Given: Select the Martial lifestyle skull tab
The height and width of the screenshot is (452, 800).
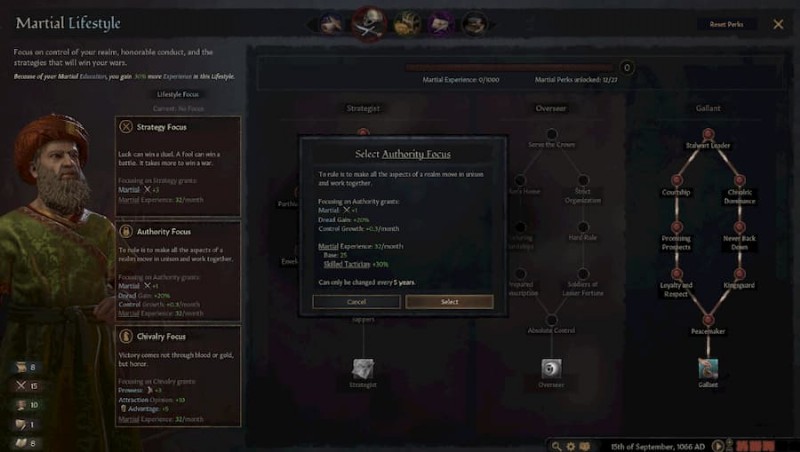Looking at the screenshot, I should point(369,23).
